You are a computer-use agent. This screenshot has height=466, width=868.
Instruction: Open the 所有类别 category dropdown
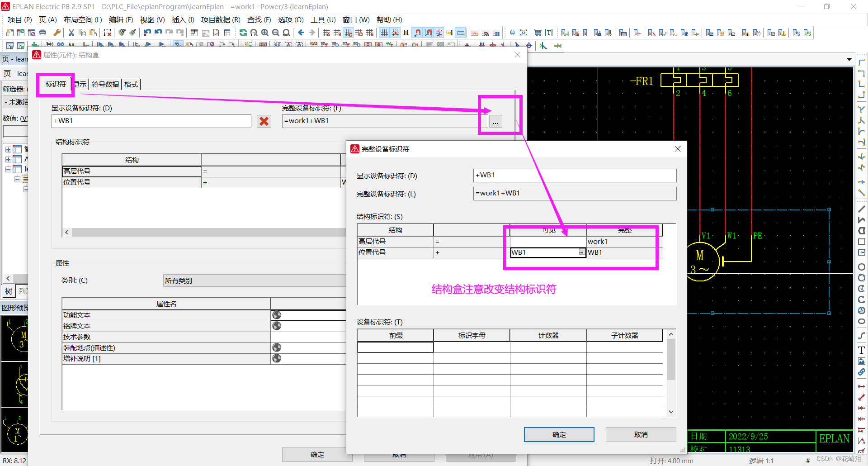[254, 281]
